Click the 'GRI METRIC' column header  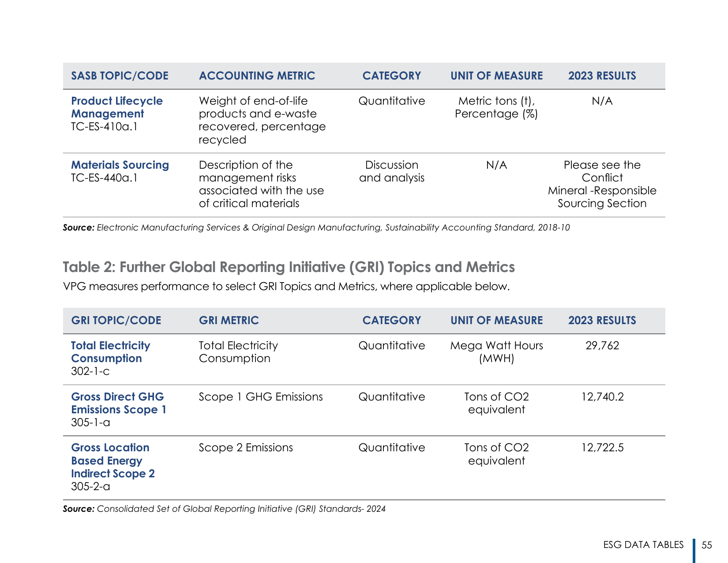point(229,321)
